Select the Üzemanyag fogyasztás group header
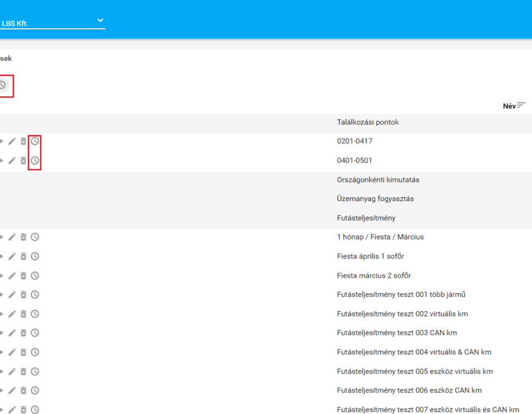532x414 pixels. pyautogui.click(x=375, y=199)
